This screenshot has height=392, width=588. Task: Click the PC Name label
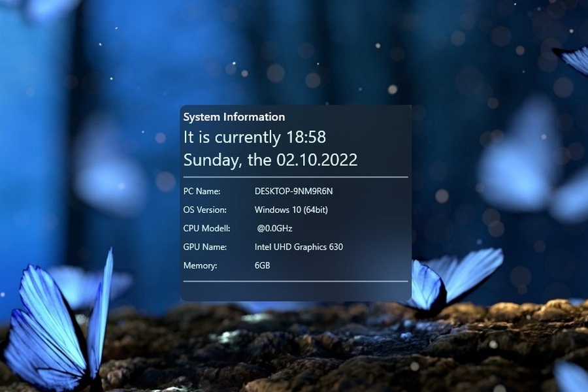click(202, 191)
